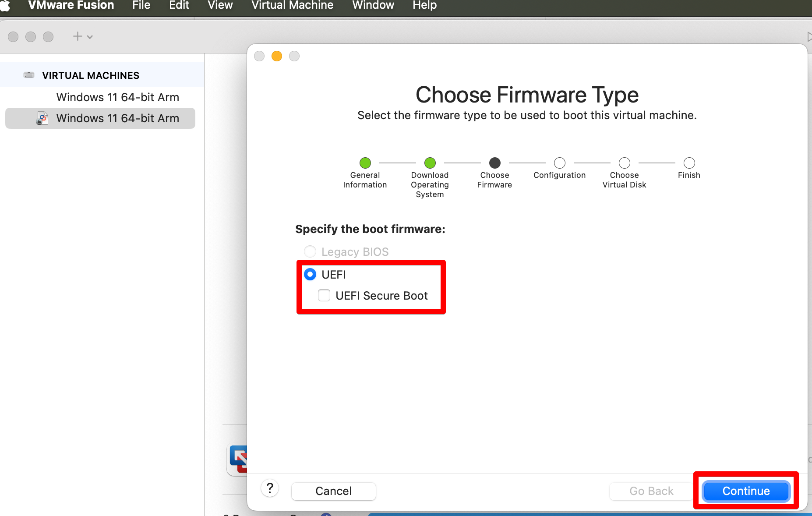
Task: Select the Legacy BIOS radio button
Action: click(310, 251)
